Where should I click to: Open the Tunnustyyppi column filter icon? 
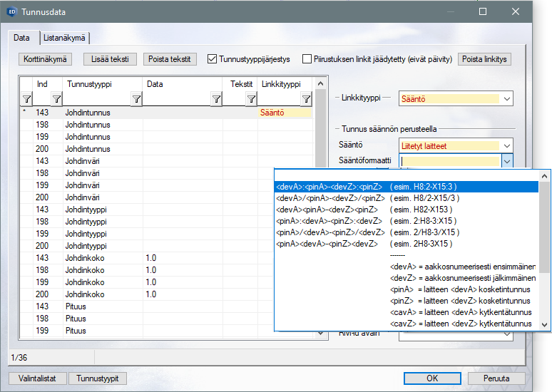point(136,99)
